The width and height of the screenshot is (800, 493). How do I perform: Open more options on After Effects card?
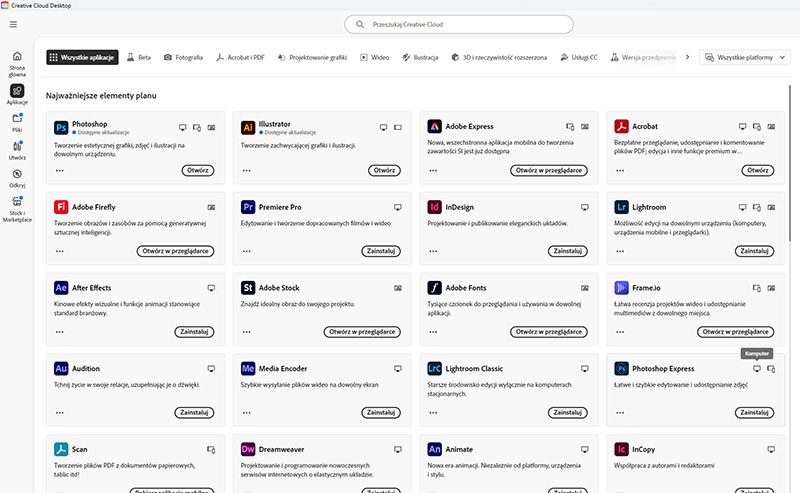point(60,332)
